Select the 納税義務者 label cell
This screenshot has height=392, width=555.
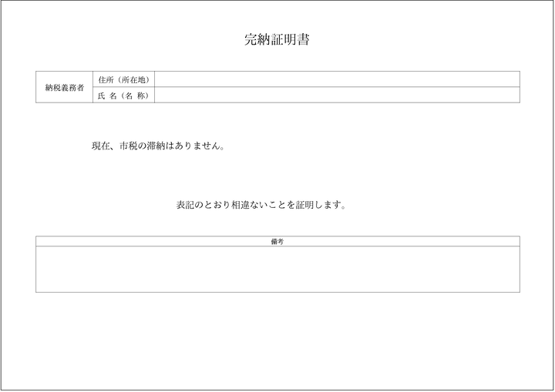pyautogui.click(x=64, y=87)
